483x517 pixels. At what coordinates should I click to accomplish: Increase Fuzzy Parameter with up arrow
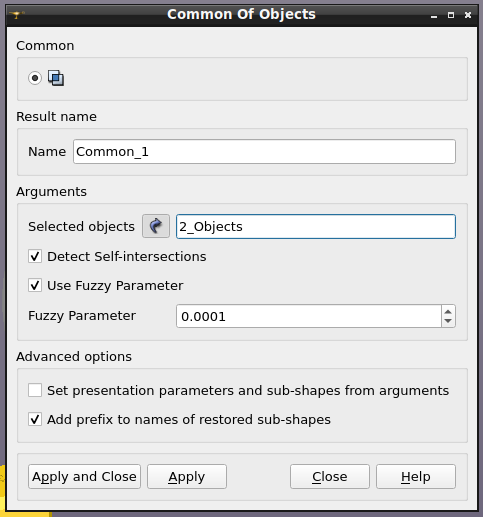click(x=448, y=311)
